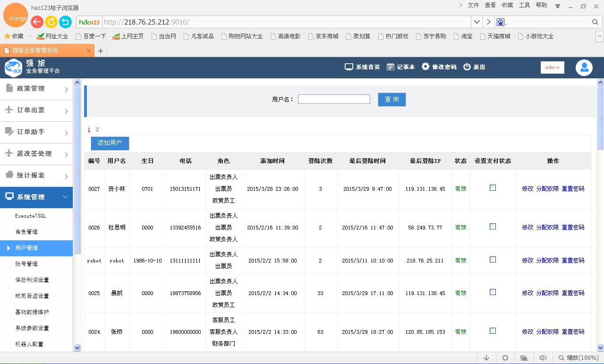Open the 帮助 menu
Viewport: 604px width, 364px height.
coord(541,5)
